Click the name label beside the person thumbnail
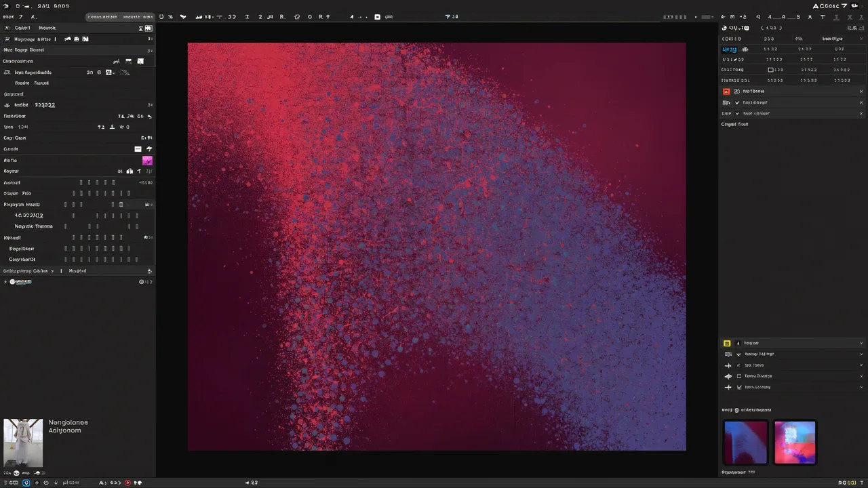This screenshot has width=868, height=488. 68,426
